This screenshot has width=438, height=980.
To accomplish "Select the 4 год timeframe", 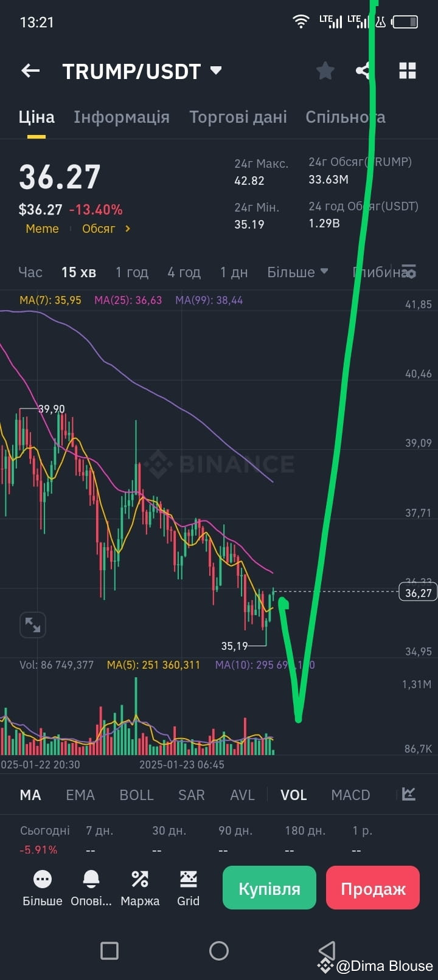I will [184, 272].
